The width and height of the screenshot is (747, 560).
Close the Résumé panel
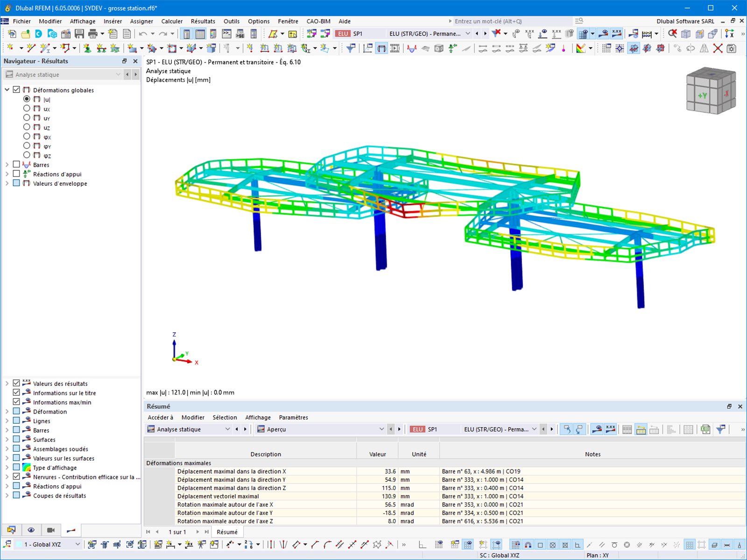coord(740,406)
